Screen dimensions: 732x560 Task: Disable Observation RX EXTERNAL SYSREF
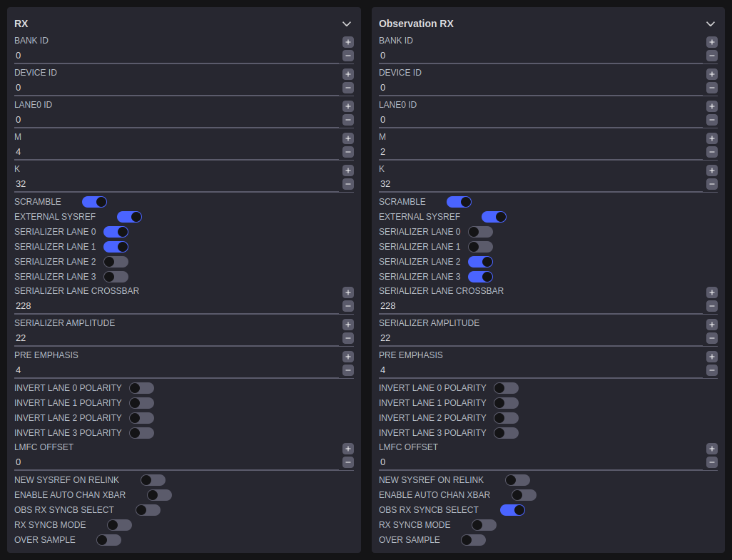tap(494, 217)
